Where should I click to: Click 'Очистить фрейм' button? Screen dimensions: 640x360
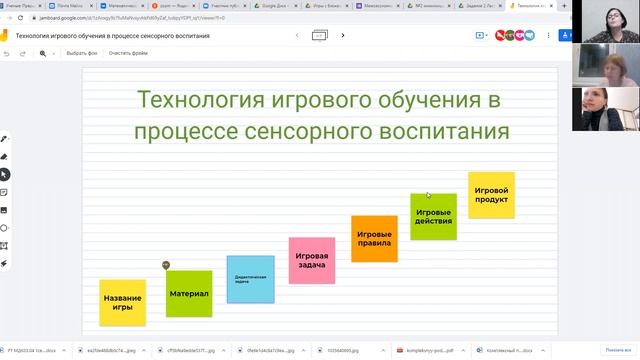pos(128,53)
